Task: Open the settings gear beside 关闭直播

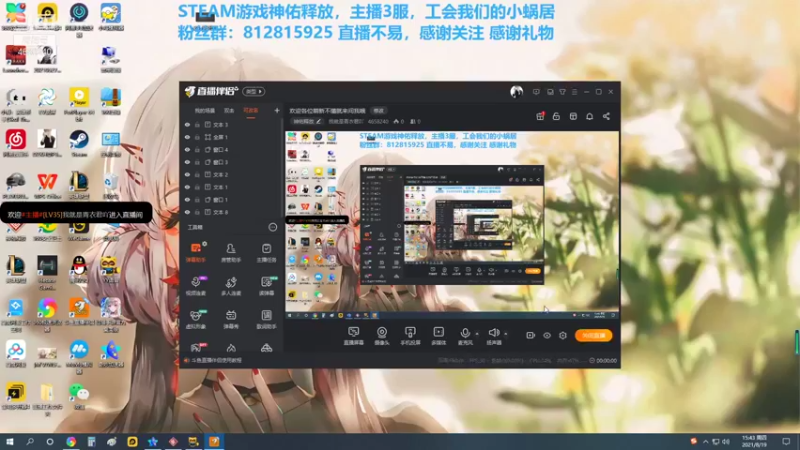Action: click(x=563, y=335)
